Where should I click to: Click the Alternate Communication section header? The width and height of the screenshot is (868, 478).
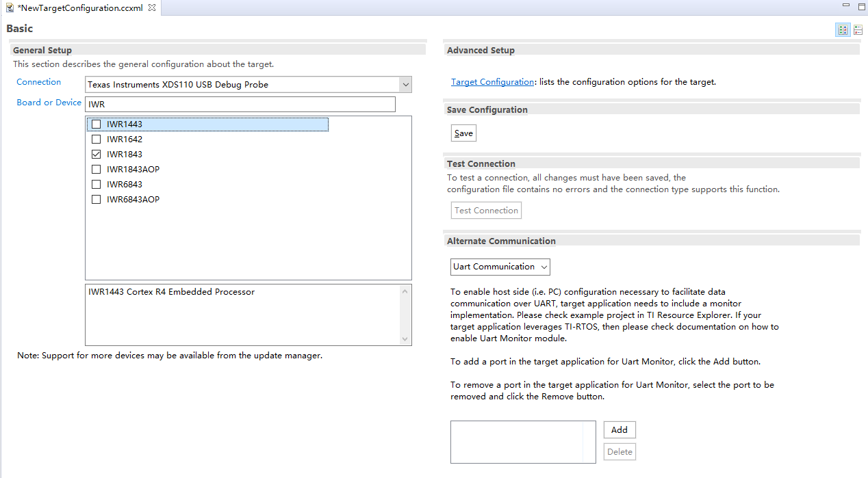[651, 241]
